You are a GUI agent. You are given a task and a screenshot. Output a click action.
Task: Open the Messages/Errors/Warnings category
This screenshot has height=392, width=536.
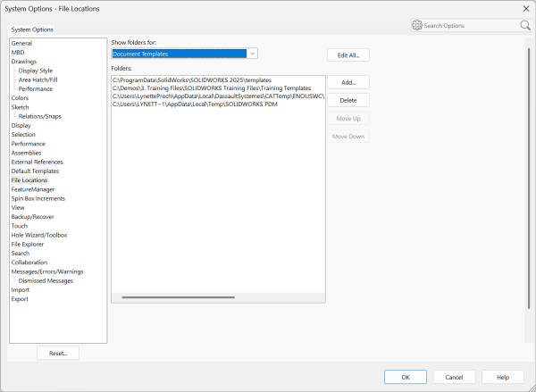pos(46,271)
